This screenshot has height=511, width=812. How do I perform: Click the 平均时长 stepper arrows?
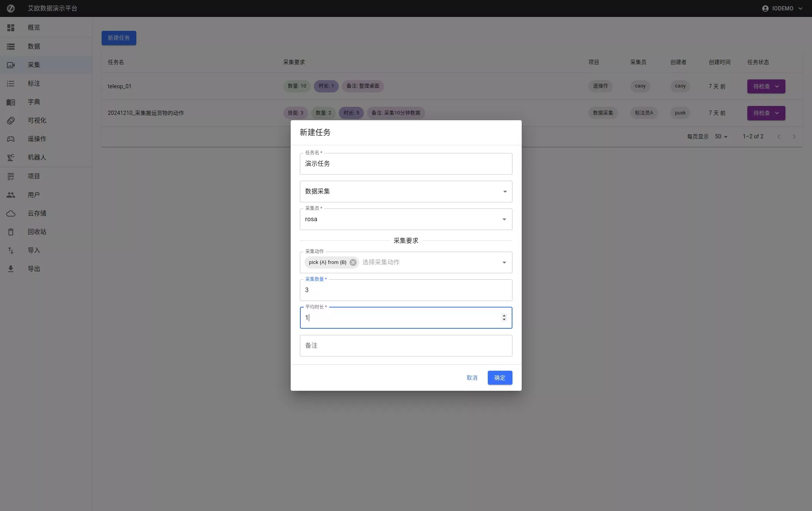tap(504, 318)
